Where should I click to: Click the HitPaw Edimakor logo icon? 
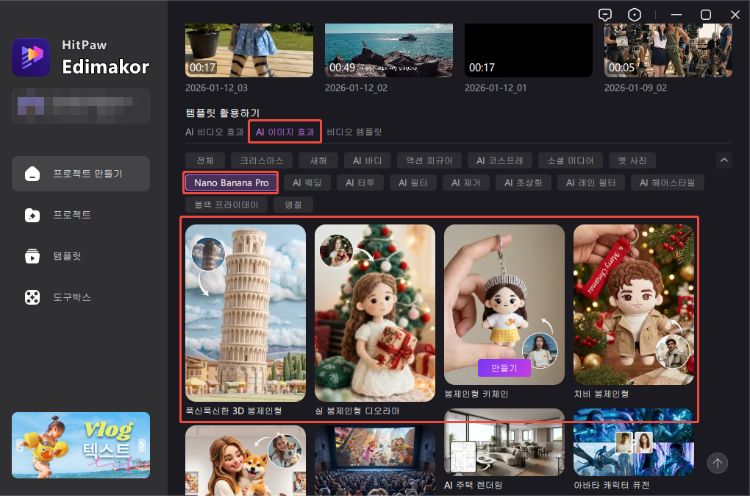(31, 57)
